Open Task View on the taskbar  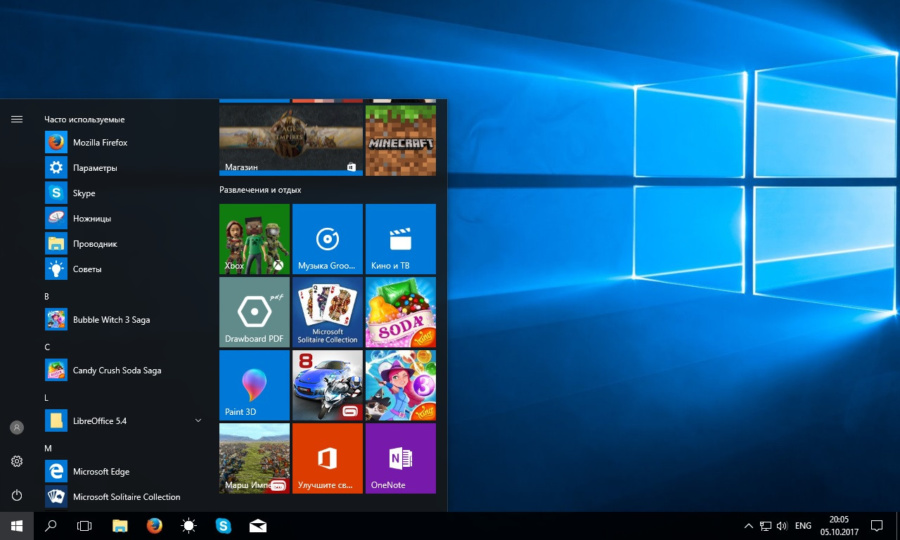pos(84,526)
